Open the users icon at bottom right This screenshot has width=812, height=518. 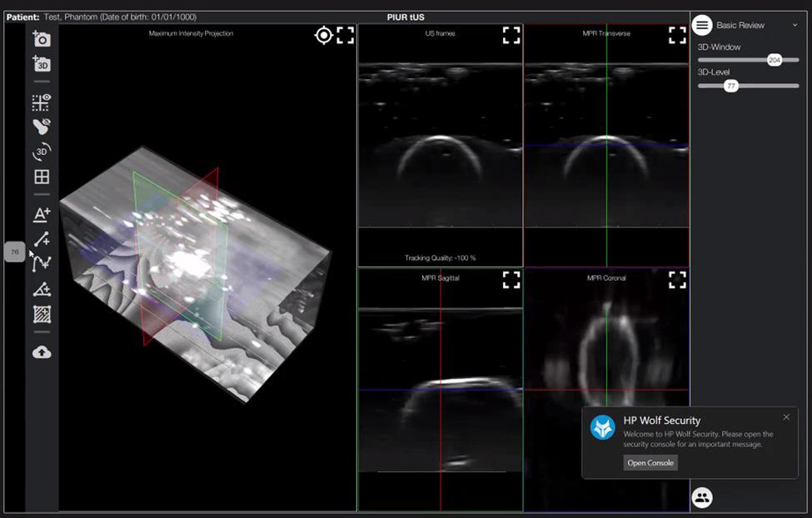(x=702, y=498)
